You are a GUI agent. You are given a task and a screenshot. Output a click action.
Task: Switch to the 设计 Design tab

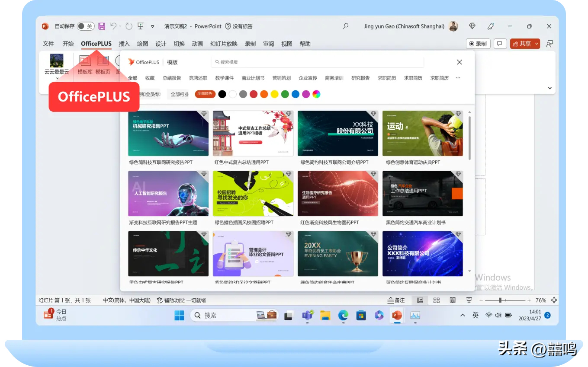(x=161, y=44)
